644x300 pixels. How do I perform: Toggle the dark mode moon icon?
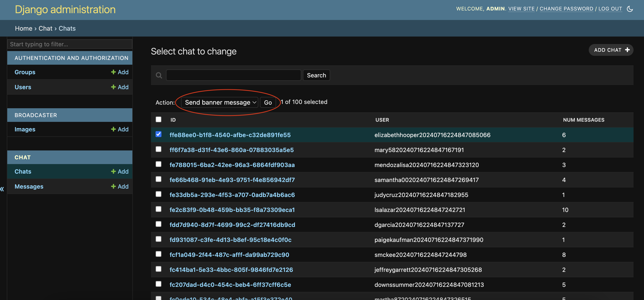pos(630,9)
